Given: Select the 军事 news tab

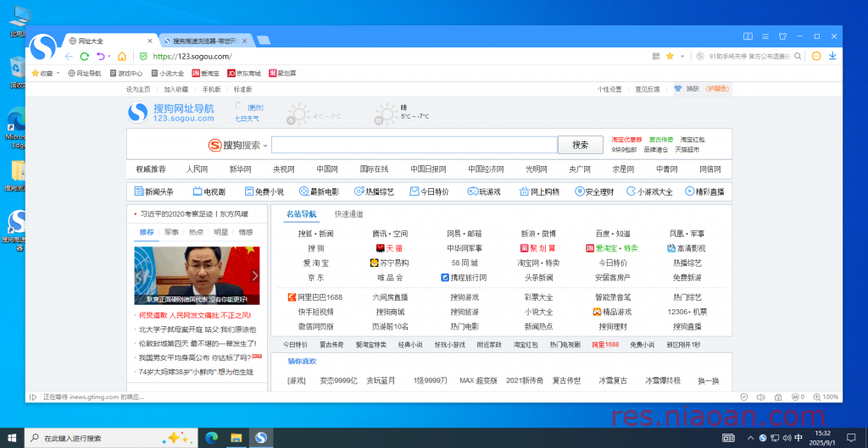Looking at the screenshot, I should [x=171, y=232].
